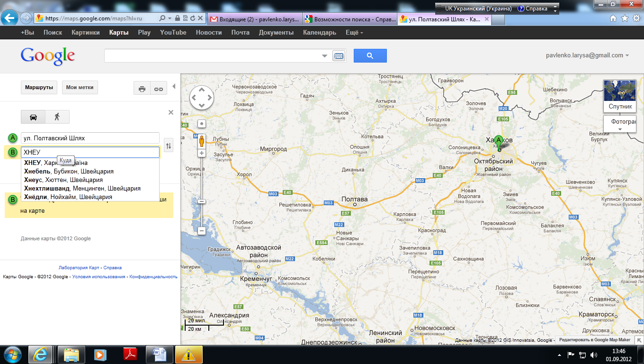Switch to Возможности поиска browser tab
This screenshot has height=364, width=644.
[349, 19]
